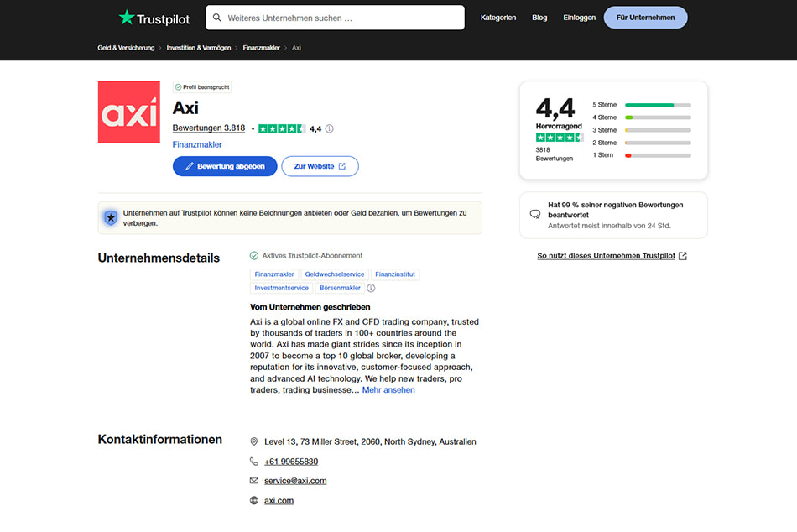Click Zur Website button
Viewport: 797px width, 532px height.
(320, 166)
